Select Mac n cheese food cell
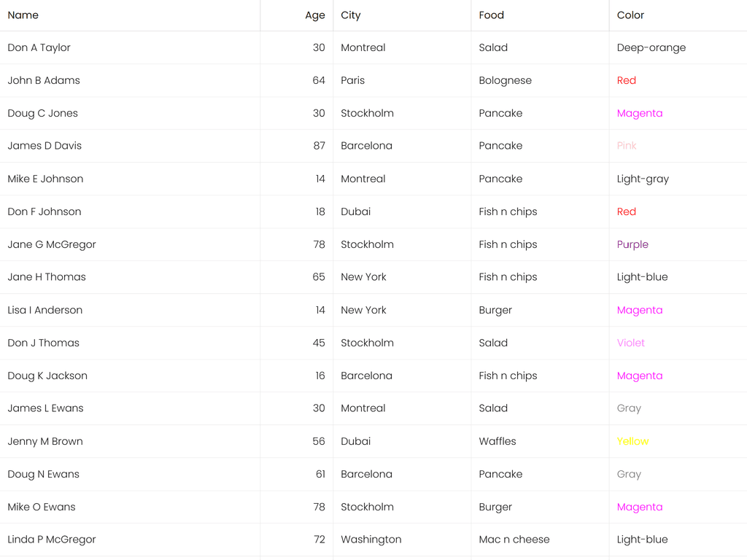The image size is (747, 560). (x=514, y=540)
